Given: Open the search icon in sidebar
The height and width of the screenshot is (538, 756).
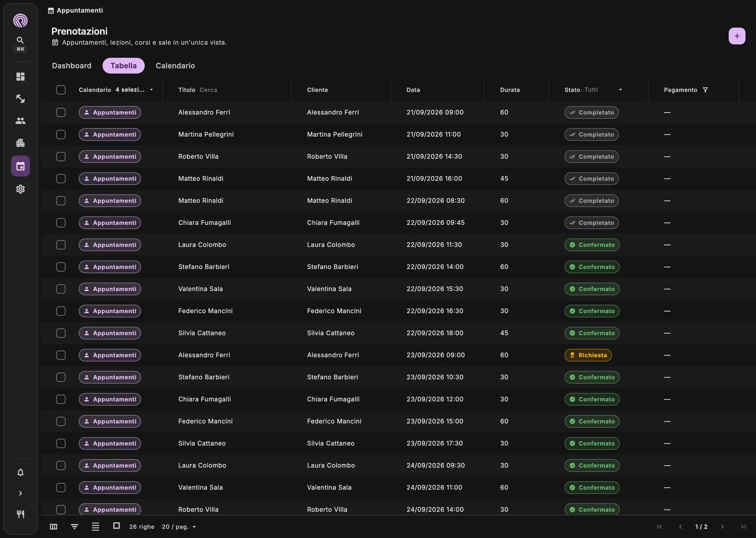Looking at the screenshot, I should (x=20, y=40).
